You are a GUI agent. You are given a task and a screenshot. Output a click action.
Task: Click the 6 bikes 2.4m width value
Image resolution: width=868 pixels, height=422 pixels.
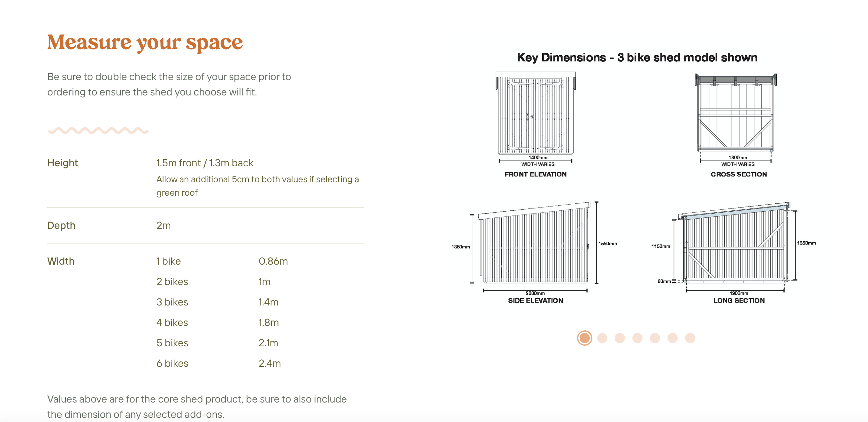coord(270,363)
